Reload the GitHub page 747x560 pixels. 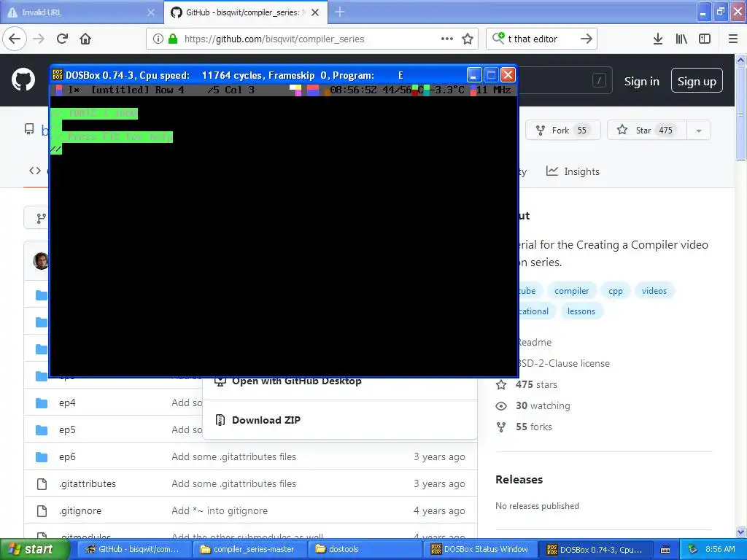pyautogui.click(x=62, y=39)
